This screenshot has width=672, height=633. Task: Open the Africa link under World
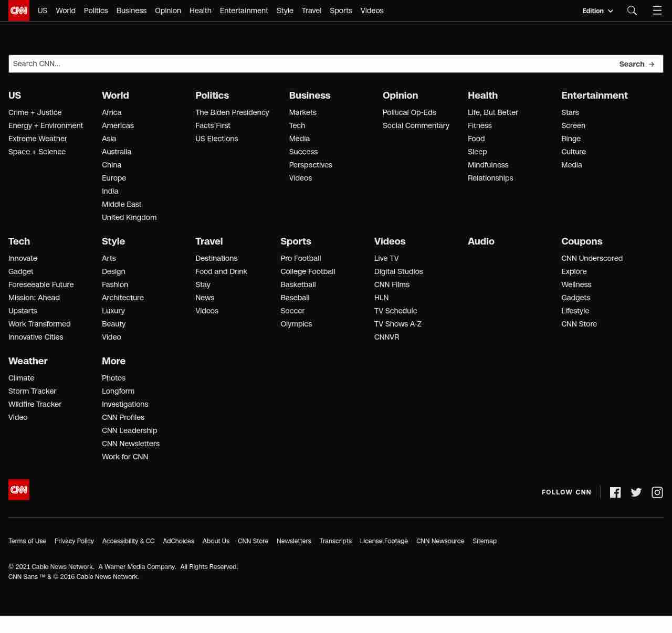112,112
